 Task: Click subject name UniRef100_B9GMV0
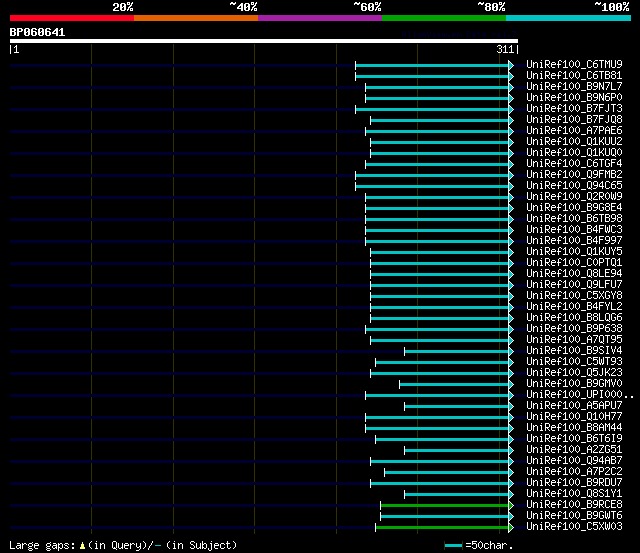(x=574, y=384)
